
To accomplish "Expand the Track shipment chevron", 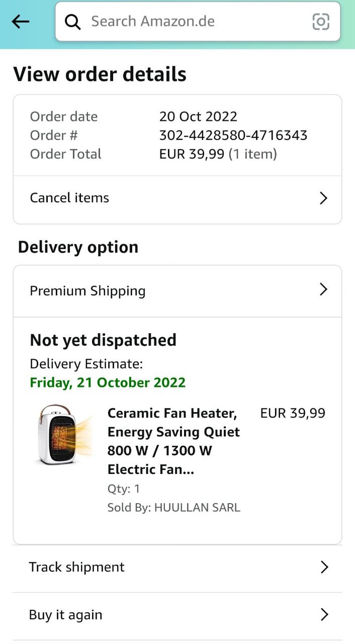I will tap(324, 568).
